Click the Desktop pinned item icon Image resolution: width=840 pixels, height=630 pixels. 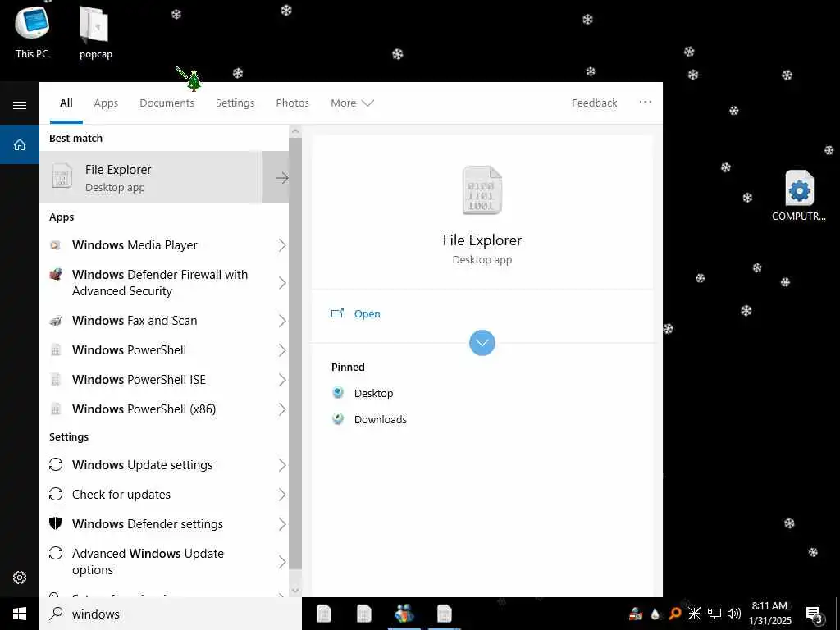pos(338,393)
